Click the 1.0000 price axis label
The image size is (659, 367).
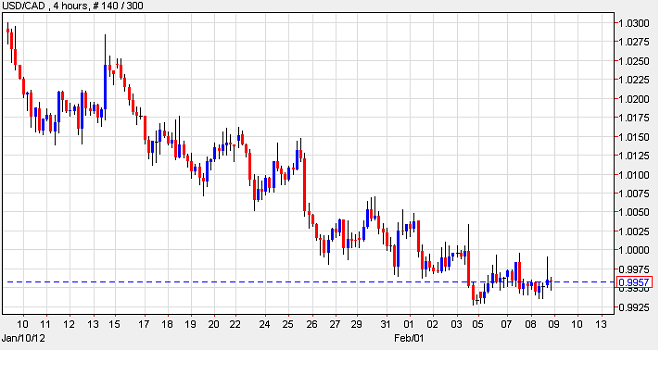[x=634, y=250]
